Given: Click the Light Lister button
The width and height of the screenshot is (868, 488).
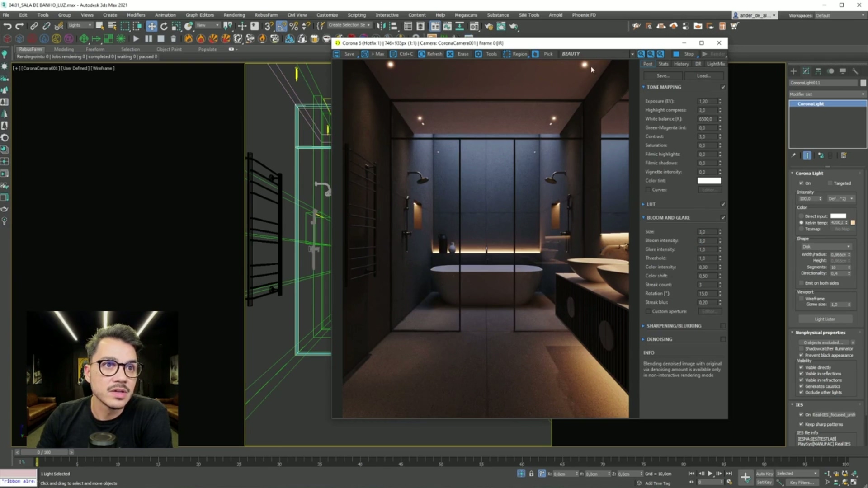Looking at the screenshot, I should (x=825, y=319).
